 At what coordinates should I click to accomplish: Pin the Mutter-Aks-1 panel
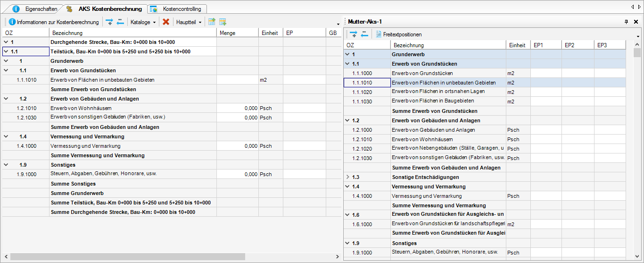pos(626,22)
